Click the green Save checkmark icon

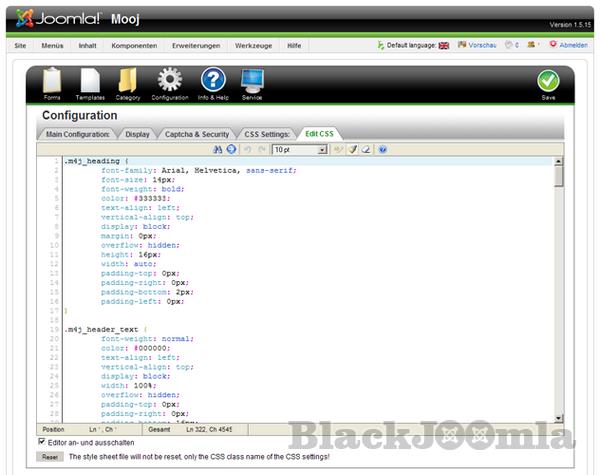(x=548, y=82)
